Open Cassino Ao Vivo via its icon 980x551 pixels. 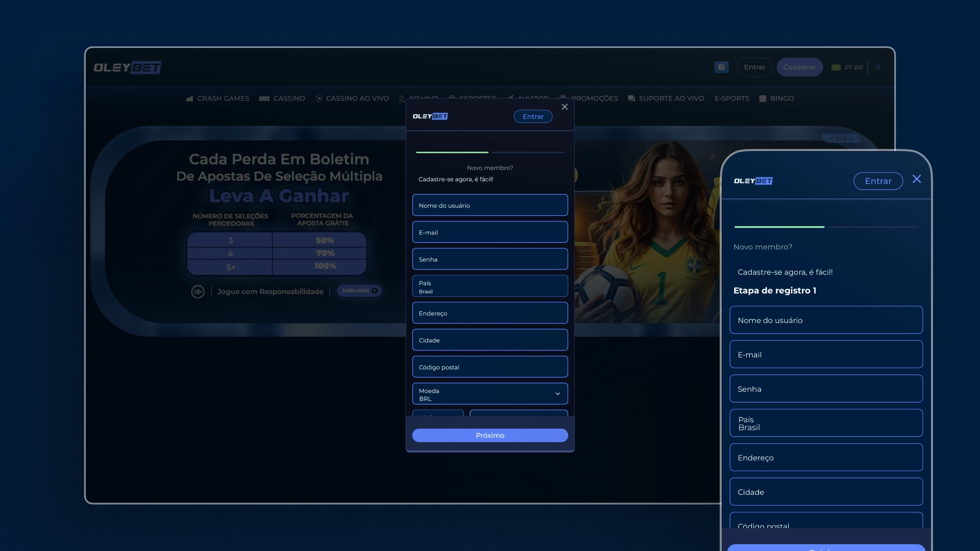tap(319, 98)
